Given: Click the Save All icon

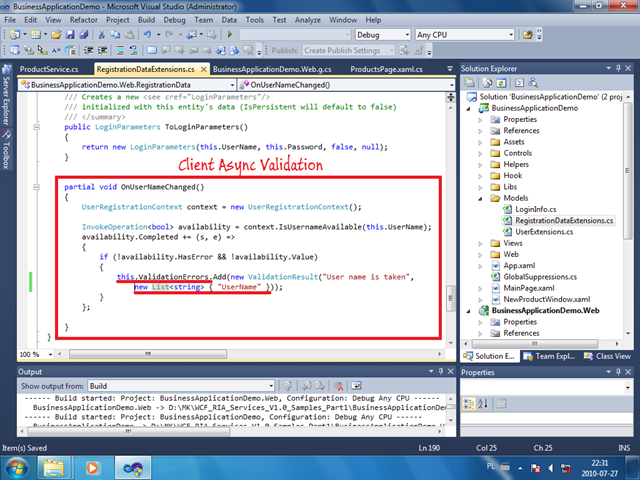Looking at the screenshot, I should (x=84, y=35).
